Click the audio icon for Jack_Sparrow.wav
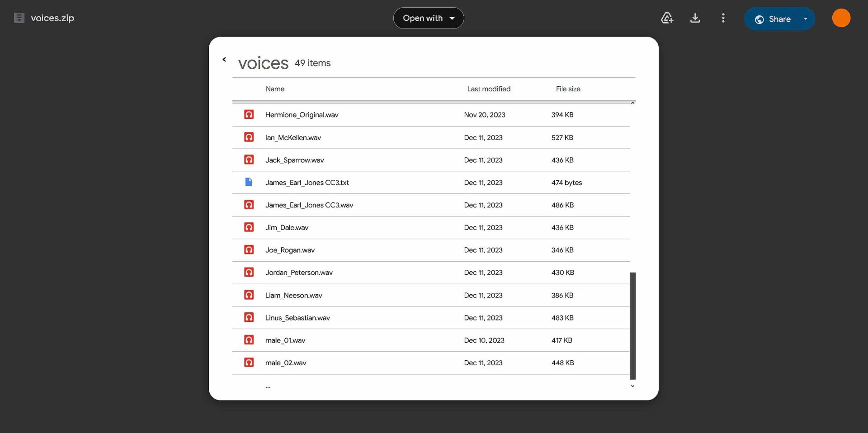 249,160
